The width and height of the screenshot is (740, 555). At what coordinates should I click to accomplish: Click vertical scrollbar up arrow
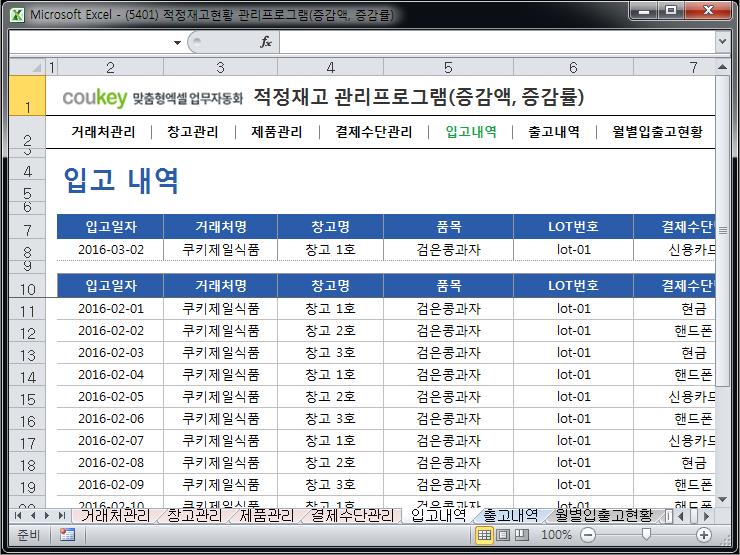point(722,67)
